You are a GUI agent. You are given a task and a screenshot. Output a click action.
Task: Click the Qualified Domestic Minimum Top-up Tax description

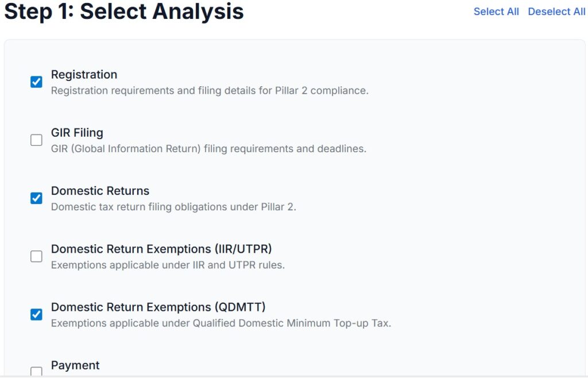click(221, 323)
